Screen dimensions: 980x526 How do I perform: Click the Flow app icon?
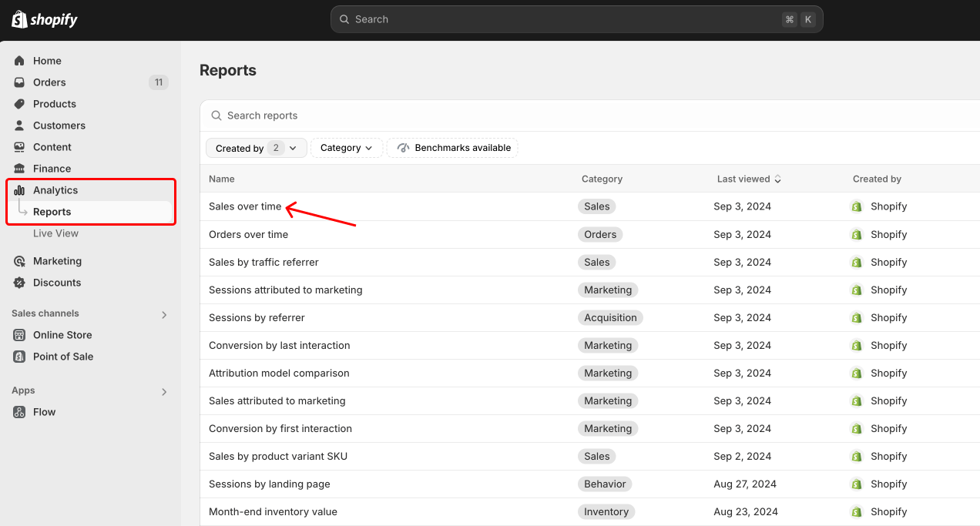tap(19, 412)
